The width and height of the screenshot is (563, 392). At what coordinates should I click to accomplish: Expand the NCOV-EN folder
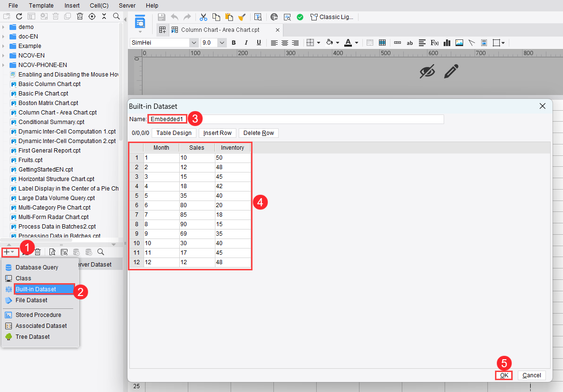coord(4,56)
